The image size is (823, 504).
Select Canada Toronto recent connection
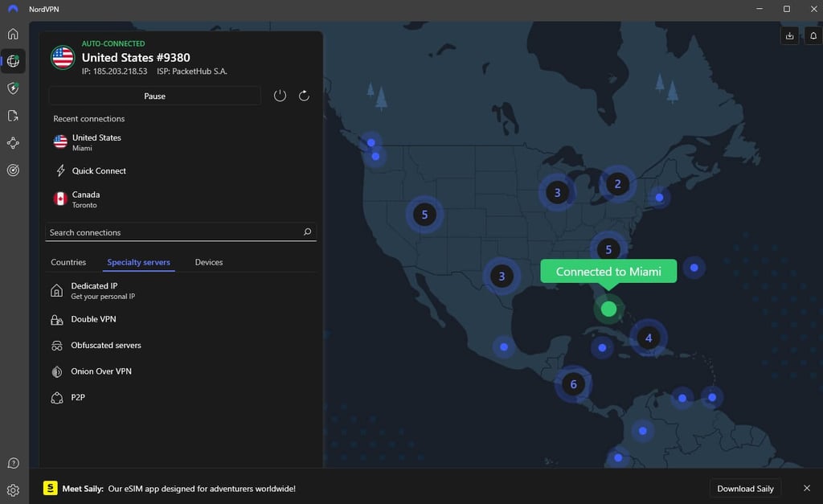pyautogui.click(x=181, y=199)
